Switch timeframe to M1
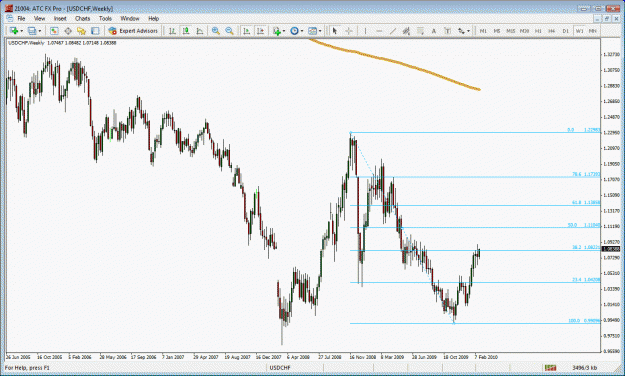The width and height of the screenshot is (625, 376). 483,31
